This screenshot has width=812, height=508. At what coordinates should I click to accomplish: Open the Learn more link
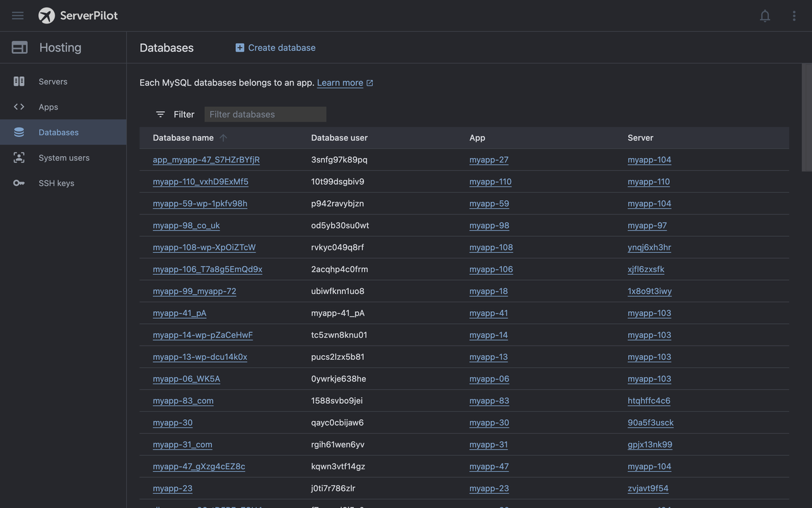pos(340,83)
